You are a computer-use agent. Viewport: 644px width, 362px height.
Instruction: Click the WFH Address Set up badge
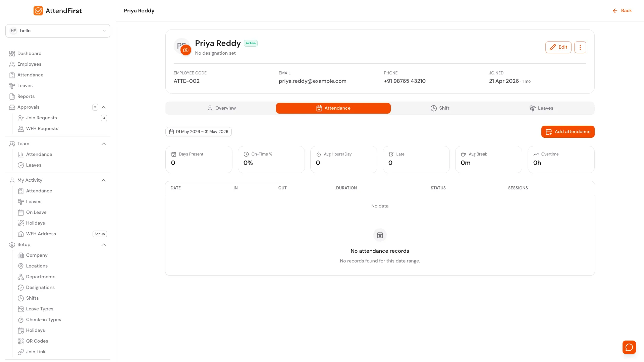(100, 234)
